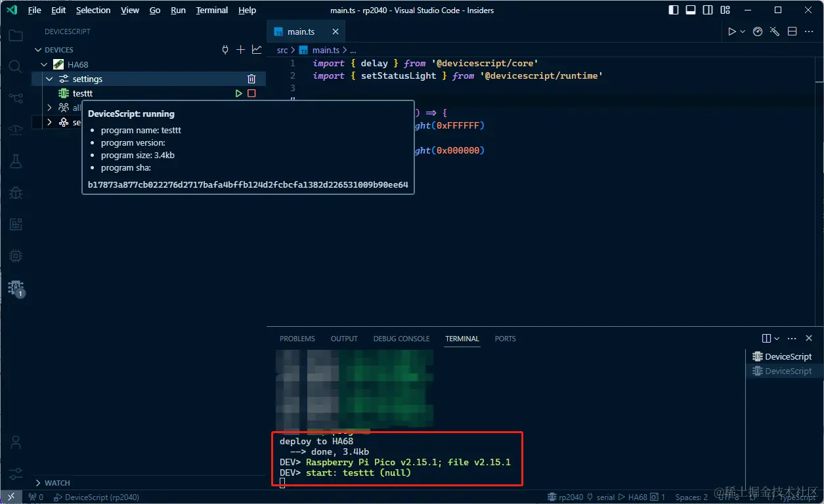
Task: Open the Help menu
Action: (x=247, y=10)
